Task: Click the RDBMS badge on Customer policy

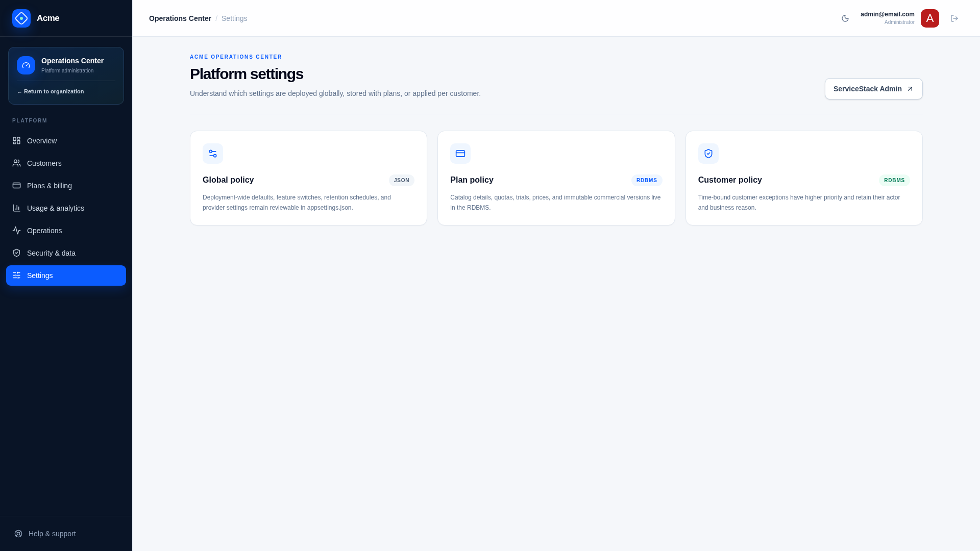Action: (x=894, y=180)
